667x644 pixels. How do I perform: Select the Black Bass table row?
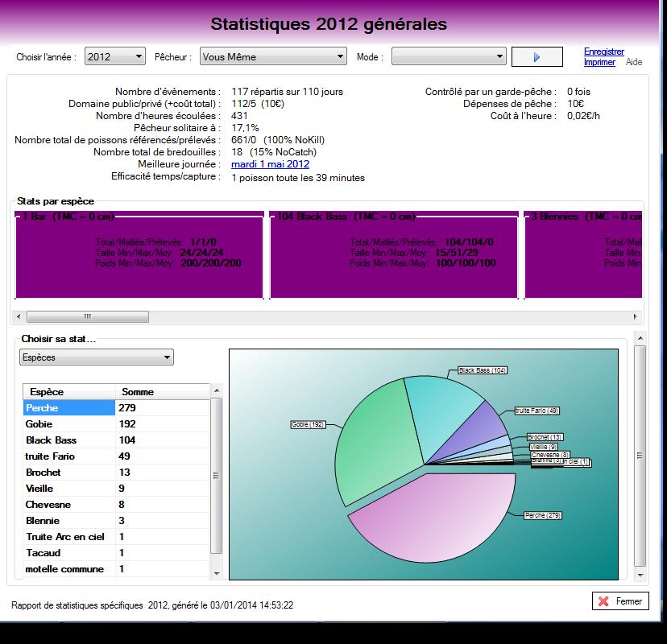tap(116, 440)
